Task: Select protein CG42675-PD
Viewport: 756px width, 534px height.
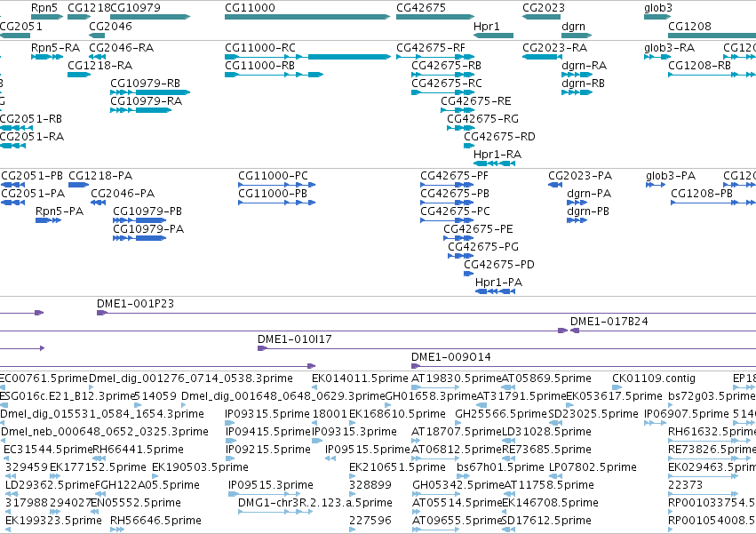Action: (x=469, y=274)
